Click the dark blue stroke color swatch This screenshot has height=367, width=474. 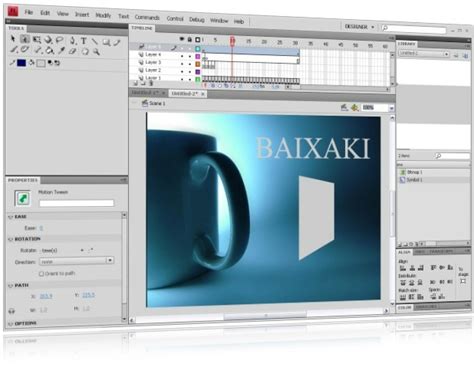tap(21, 63)
